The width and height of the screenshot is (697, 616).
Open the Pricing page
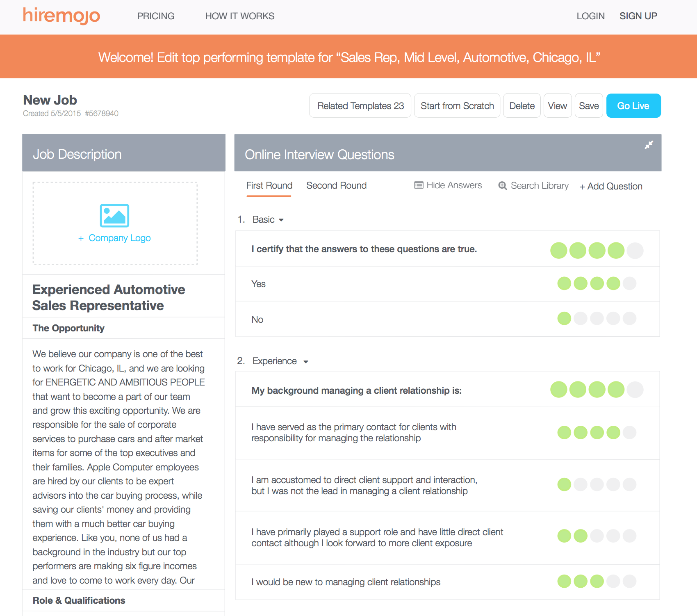click(x=156, y=16)
